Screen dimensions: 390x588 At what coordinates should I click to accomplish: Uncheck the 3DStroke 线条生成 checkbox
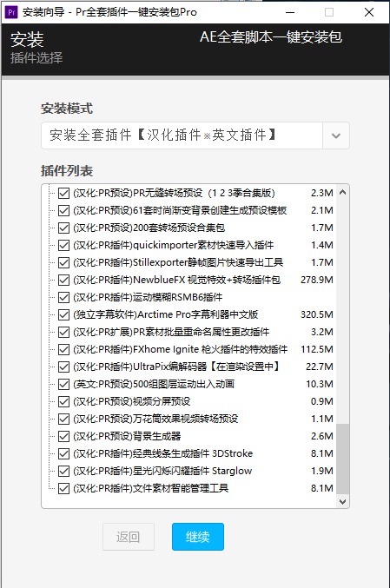[x=63, y=454]
